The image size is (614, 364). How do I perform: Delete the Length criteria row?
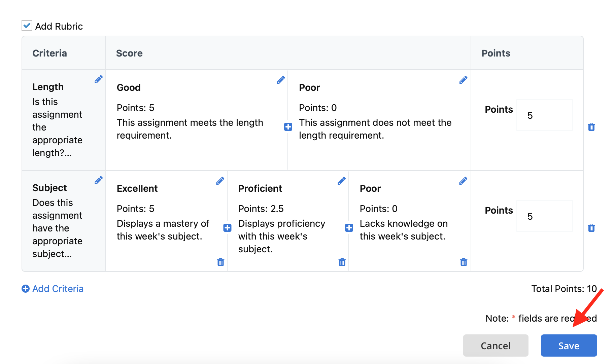(x=591, y=127)
